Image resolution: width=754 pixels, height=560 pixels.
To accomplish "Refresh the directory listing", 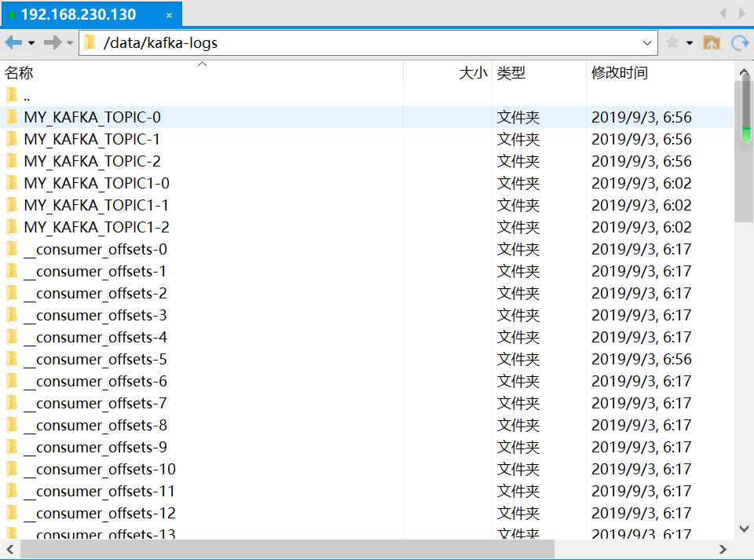I will point(739,42).
